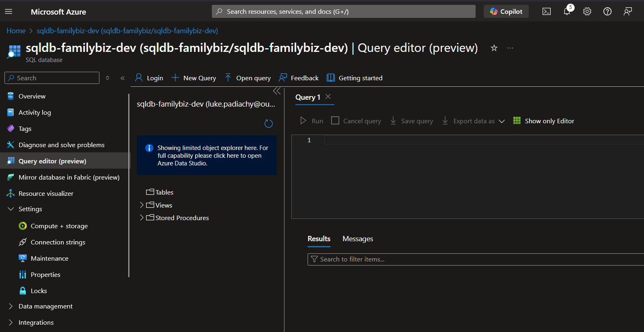
Task: Switch to the Messages tab
Action: pyautogui.click(x=358, y=239)
